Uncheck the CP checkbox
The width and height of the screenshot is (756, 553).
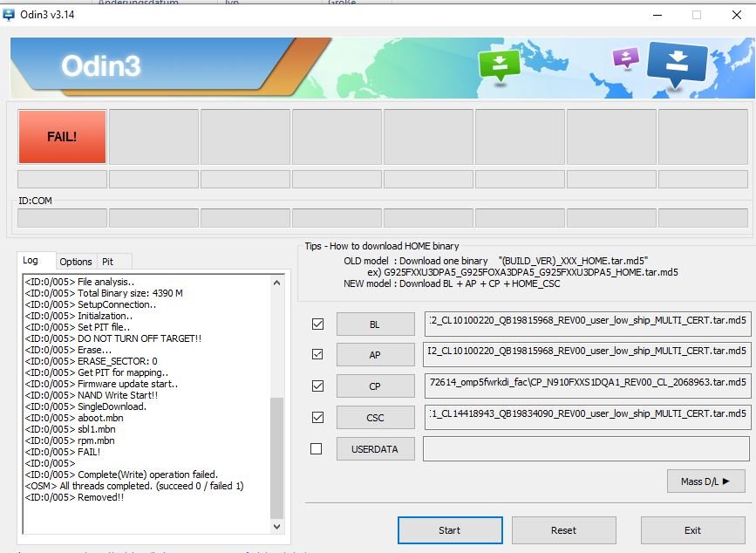317,386
